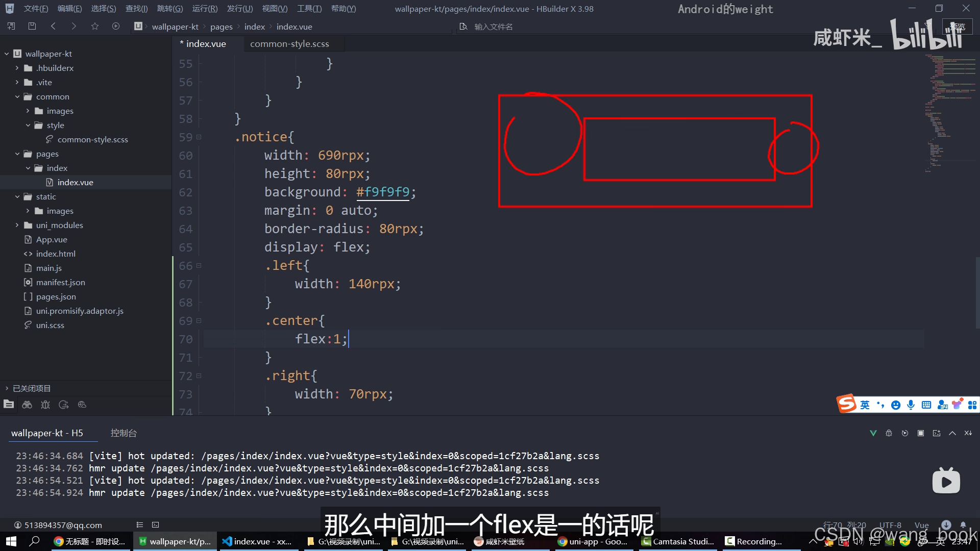Viewport: 980px width, 551px height.
Task: Click the run toolbar icon
Action: pyautogui.click(x=116, y=26)
